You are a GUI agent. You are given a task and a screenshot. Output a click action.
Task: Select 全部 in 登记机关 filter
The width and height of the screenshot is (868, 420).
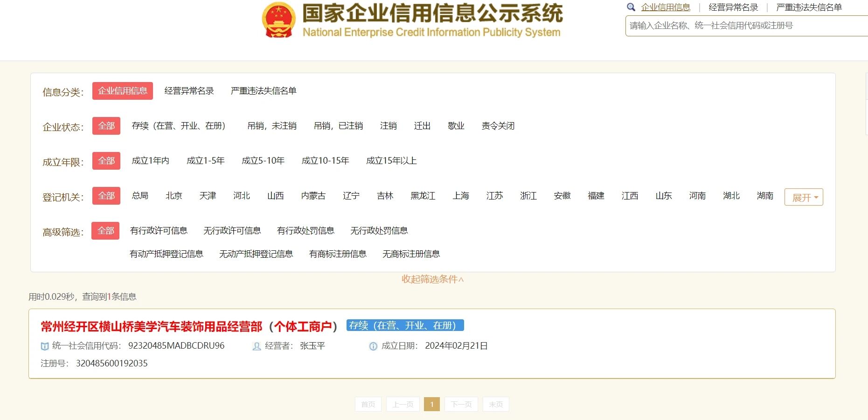106,196
